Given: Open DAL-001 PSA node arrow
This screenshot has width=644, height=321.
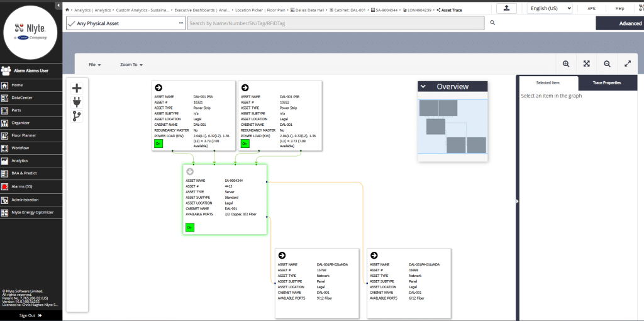Looking at the screenshot, I should [158, 87].
